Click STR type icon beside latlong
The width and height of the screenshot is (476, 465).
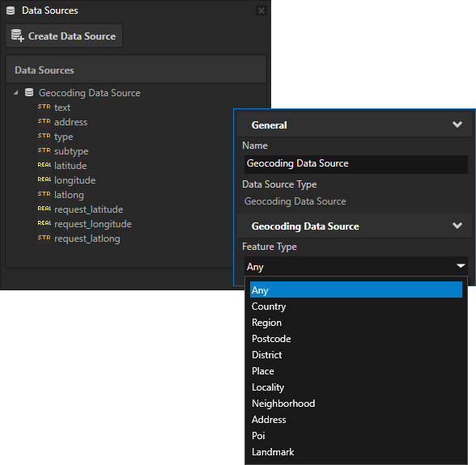[x=44, y=194]
